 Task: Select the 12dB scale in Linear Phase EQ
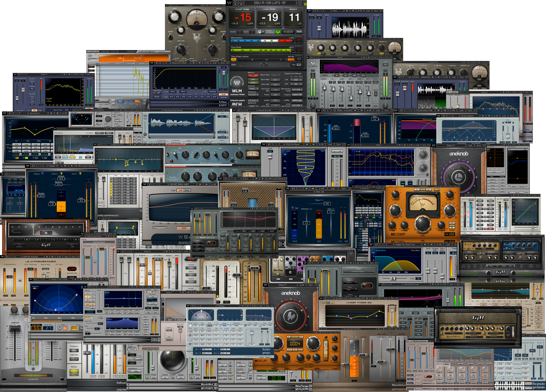(x=332, y=303)
